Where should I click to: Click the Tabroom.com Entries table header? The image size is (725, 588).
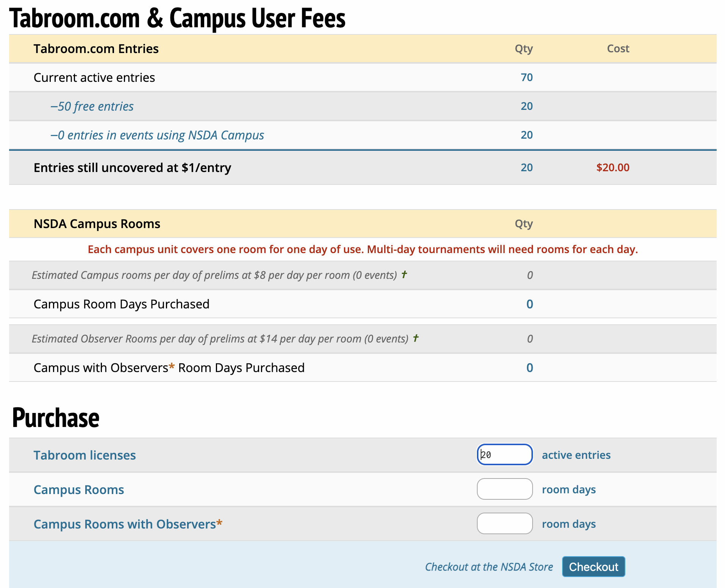pos(96,49)
